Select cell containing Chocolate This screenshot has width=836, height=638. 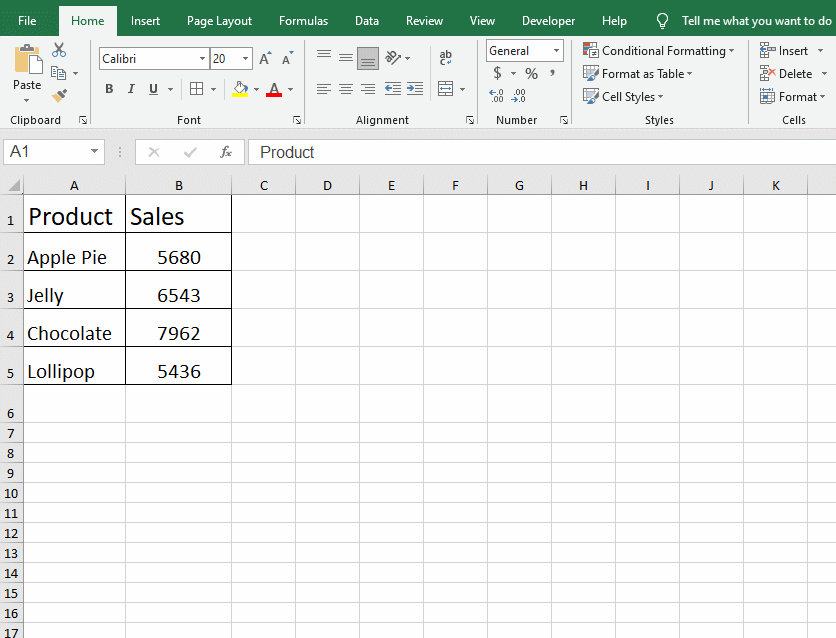coord(75,328)
